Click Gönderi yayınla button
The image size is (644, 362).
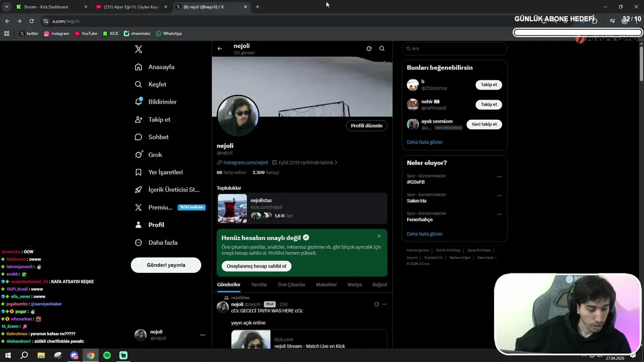point(166,265)
